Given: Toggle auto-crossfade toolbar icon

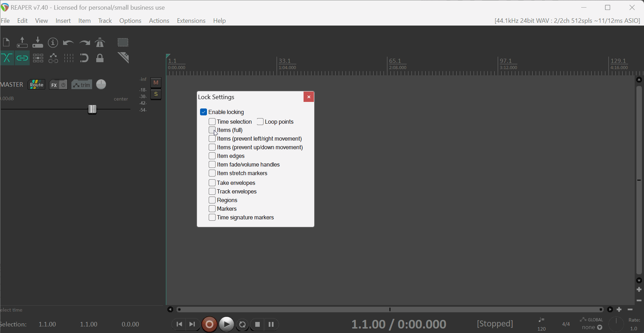Looking at the screenshot, I should pyautogui.click(x=7, y=58).
